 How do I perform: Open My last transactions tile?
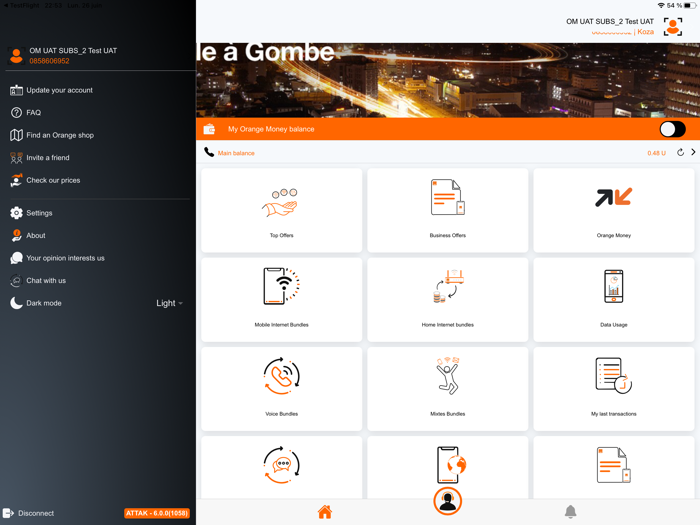(x=613, y=389)
